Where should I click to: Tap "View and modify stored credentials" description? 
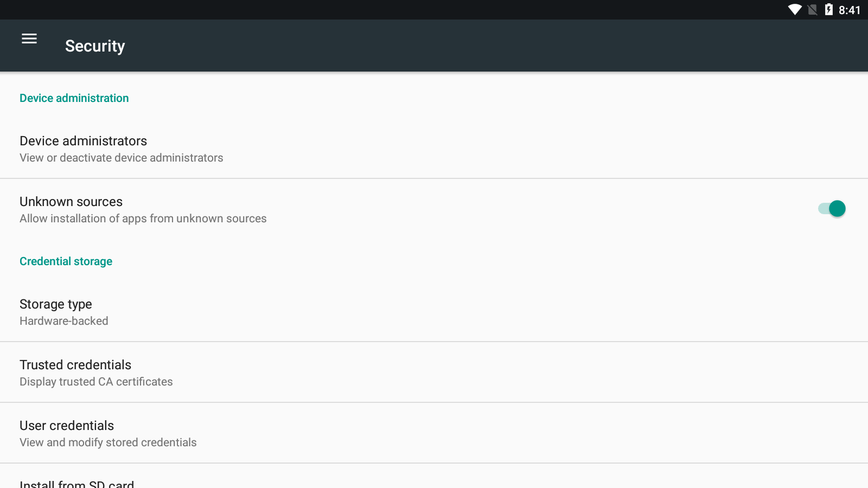(108, 442)
